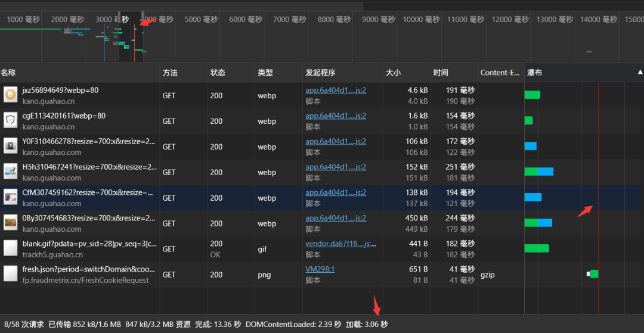Click the 2000 毫秒 timeline tick label
644x333 pixels.
point(68,19)
